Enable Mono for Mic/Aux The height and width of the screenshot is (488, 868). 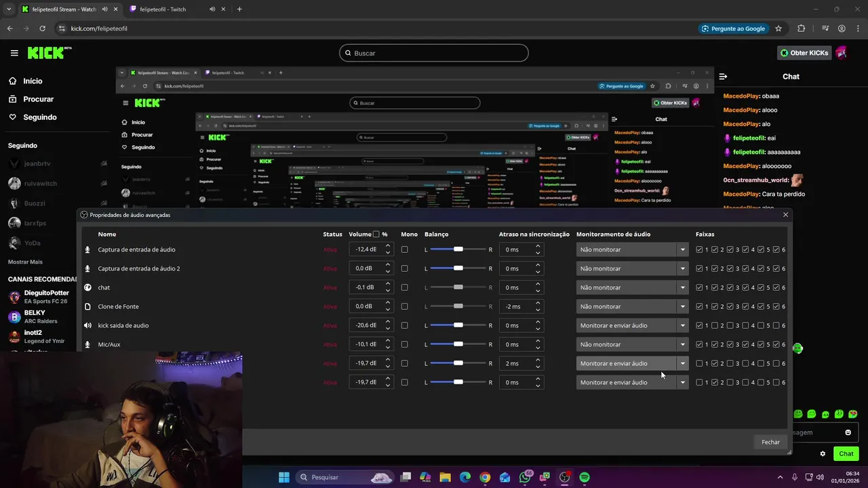[405, 344]
